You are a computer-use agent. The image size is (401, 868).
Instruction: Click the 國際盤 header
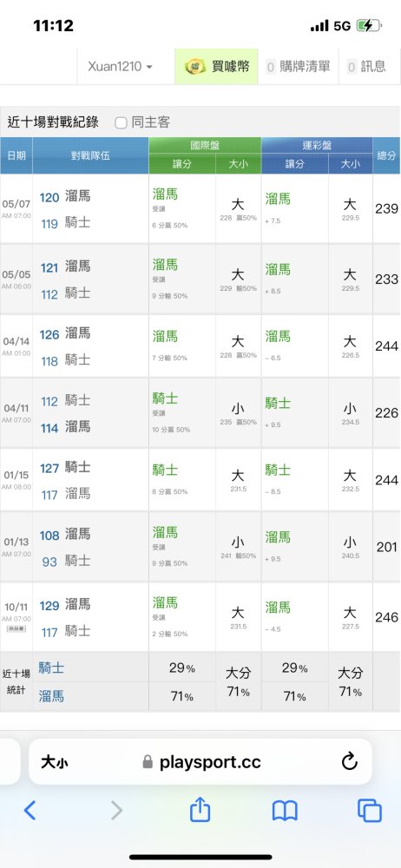point(205,146)
